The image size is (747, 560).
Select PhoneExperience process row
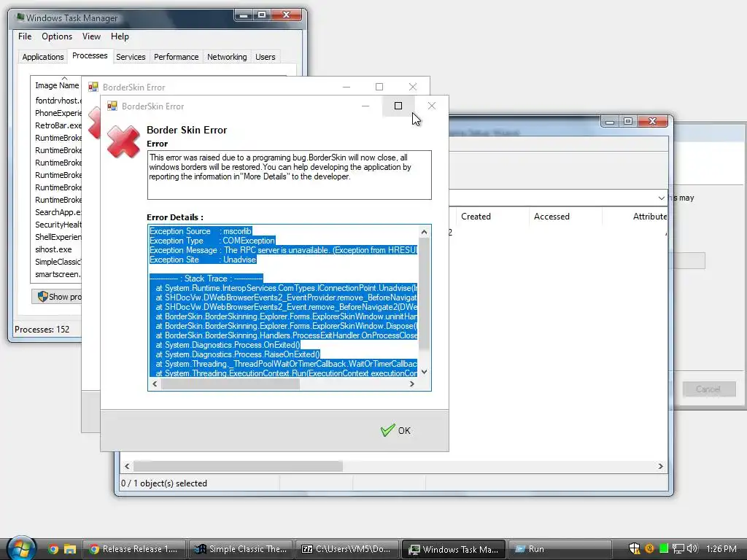pos(58,113)
